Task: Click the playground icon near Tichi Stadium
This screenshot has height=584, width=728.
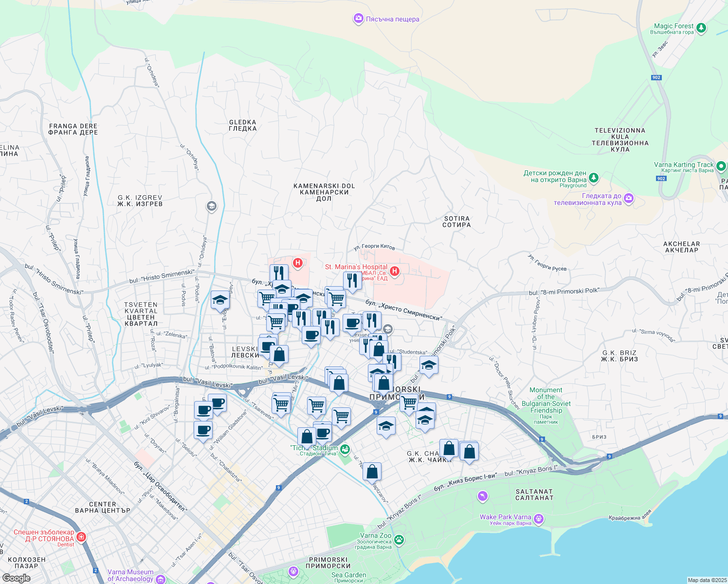Action: click(x=345, y=449)
